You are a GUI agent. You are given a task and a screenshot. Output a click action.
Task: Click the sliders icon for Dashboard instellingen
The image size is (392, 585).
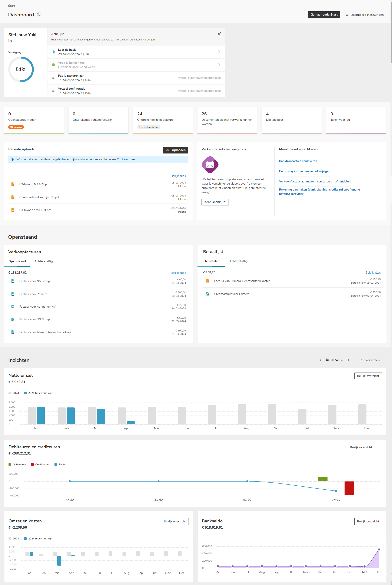point(347,15)
